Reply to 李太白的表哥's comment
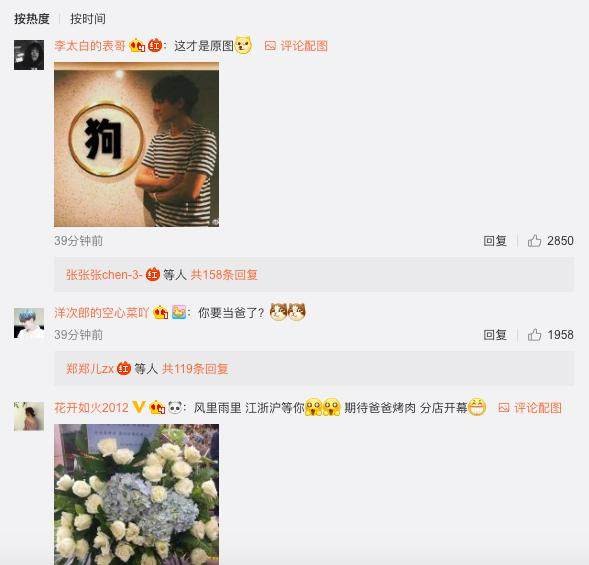 click(x=495, y=240)
